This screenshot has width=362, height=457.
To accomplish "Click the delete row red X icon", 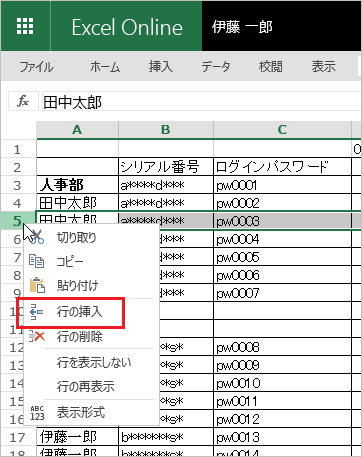I will 37,336.
